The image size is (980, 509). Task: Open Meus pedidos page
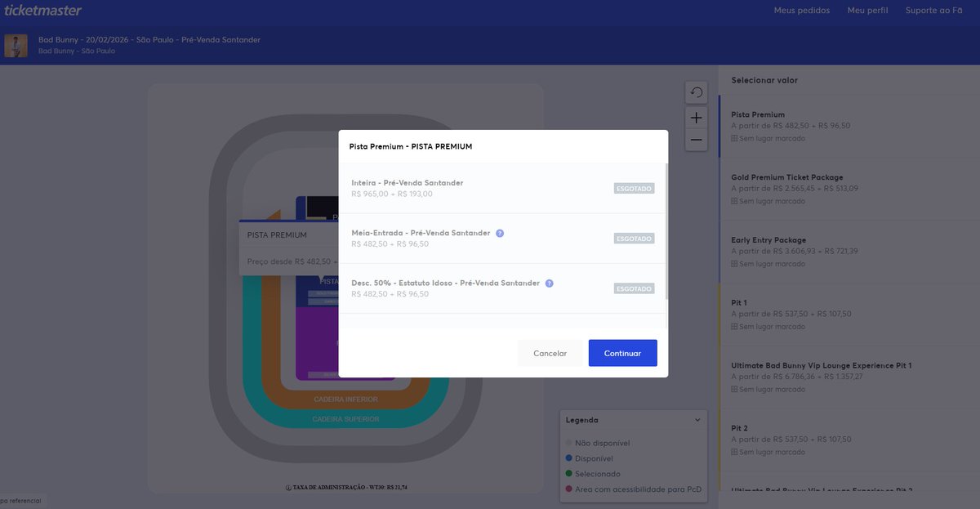pos(801,11)
